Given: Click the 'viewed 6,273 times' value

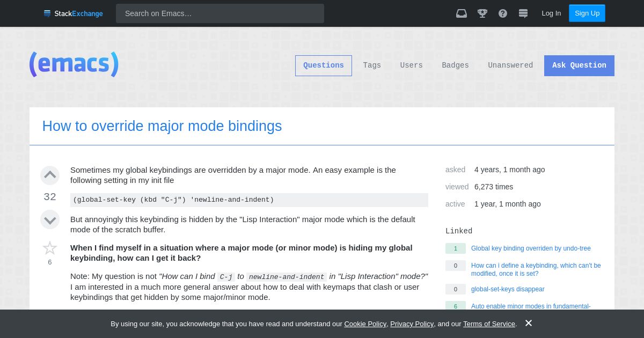Looking at the screenshot, I should 494,187.
